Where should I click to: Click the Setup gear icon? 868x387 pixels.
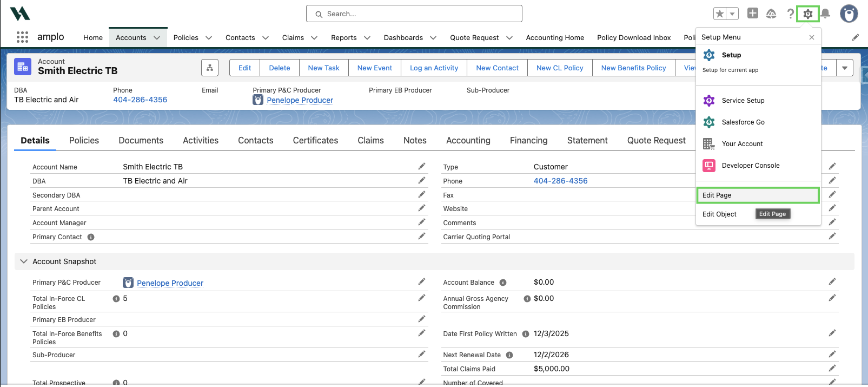click(807, 14)
